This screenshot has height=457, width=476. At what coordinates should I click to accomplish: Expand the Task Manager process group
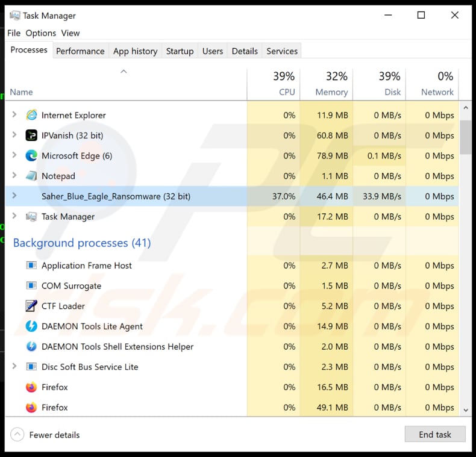14,216
